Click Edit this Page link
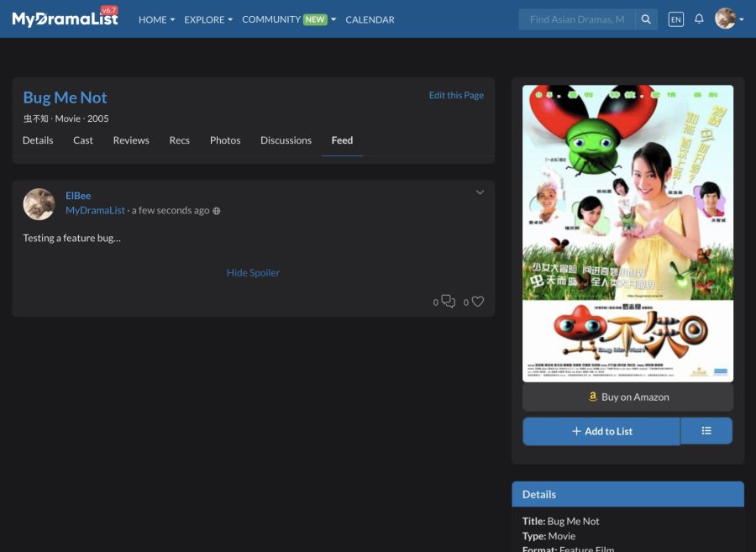This screenshot has width=756, height=552. [x=456, y=96]
